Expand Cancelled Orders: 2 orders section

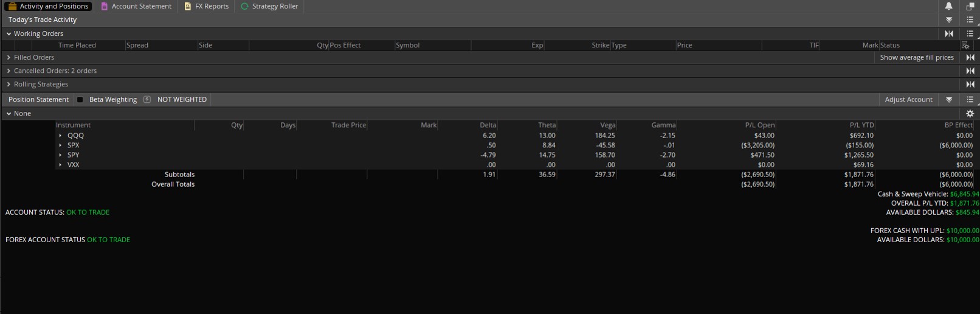coord(9,71)
